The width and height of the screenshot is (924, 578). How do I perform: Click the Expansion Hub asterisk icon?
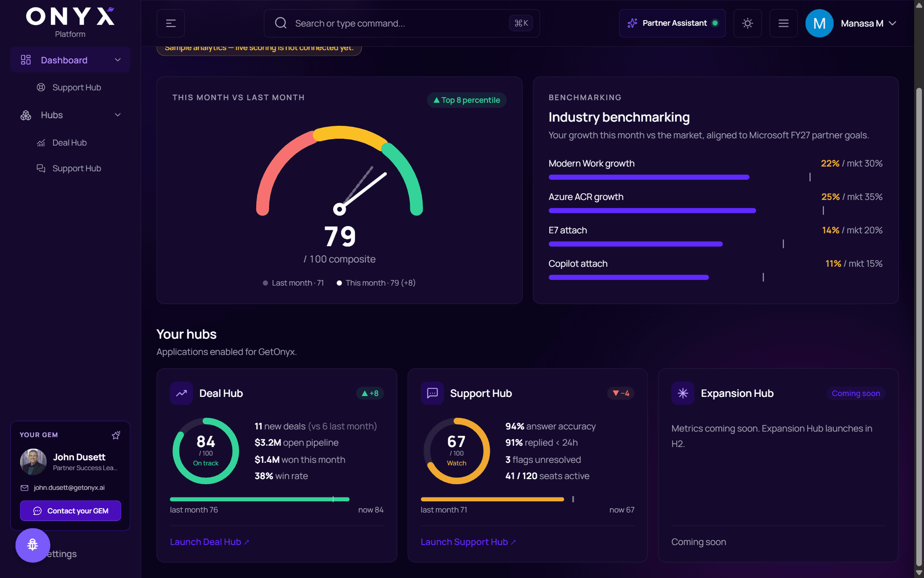pos(683,393)
